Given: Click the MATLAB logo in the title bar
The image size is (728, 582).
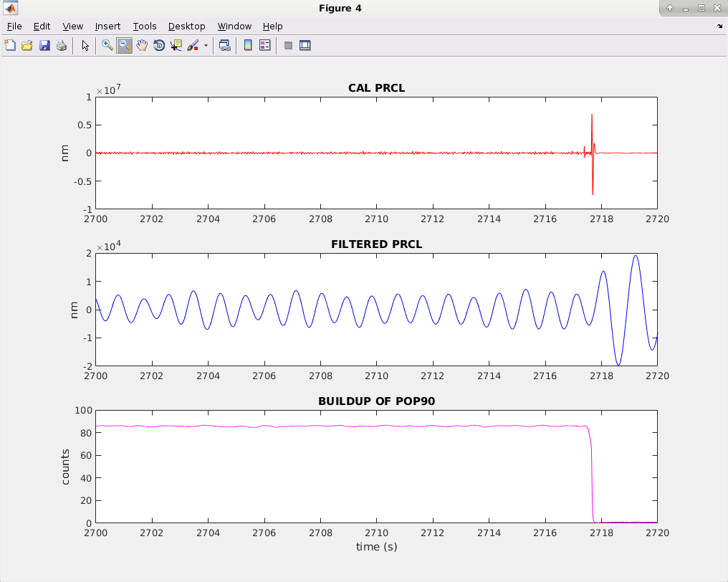Looking at the screenshot, I should click(x=10, y=9).
